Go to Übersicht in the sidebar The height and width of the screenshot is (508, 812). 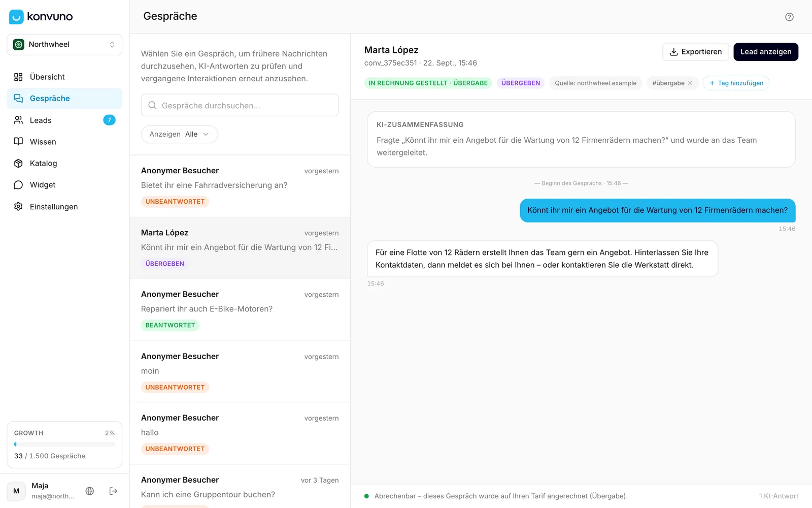coord(64,77)
